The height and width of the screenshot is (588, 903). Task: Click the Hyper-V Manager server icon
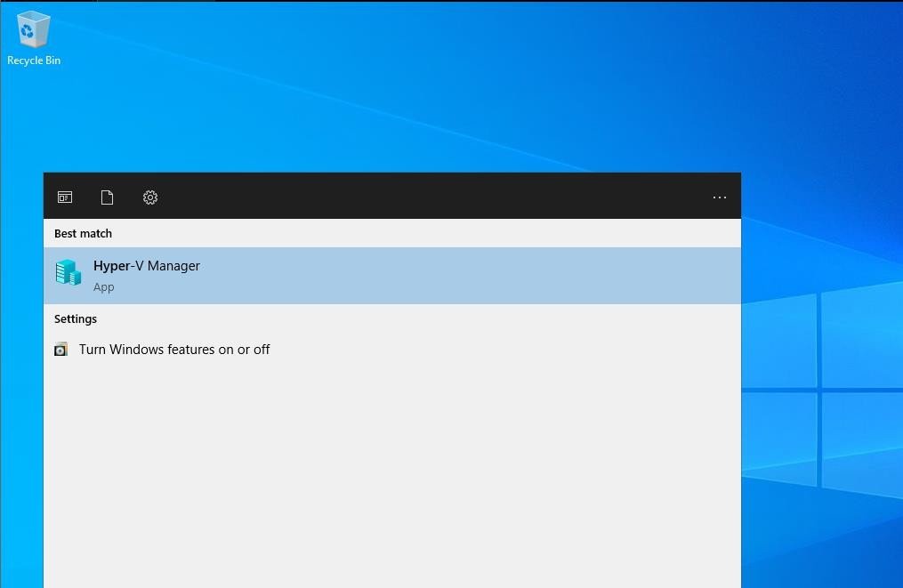(69, 272)
